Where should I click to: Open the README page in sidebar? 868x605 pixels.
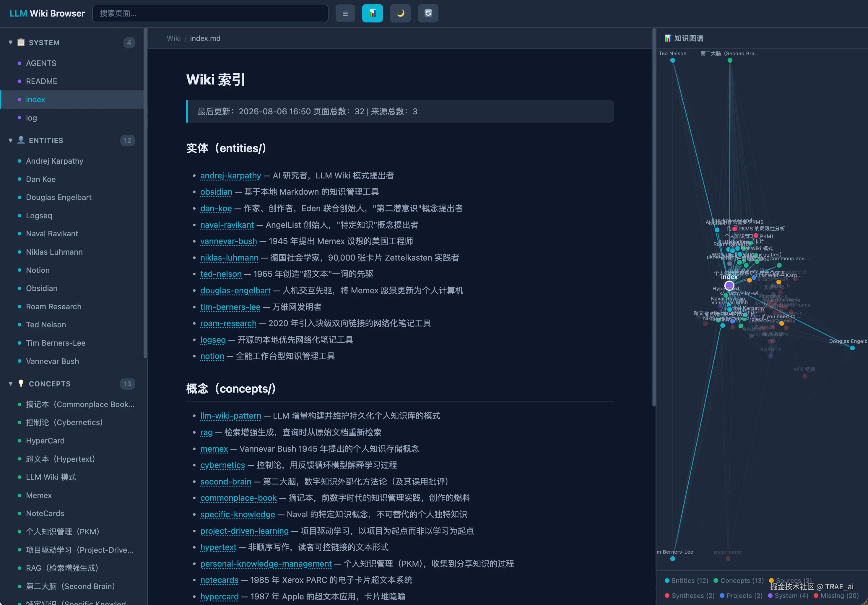(x=72, y=81)
